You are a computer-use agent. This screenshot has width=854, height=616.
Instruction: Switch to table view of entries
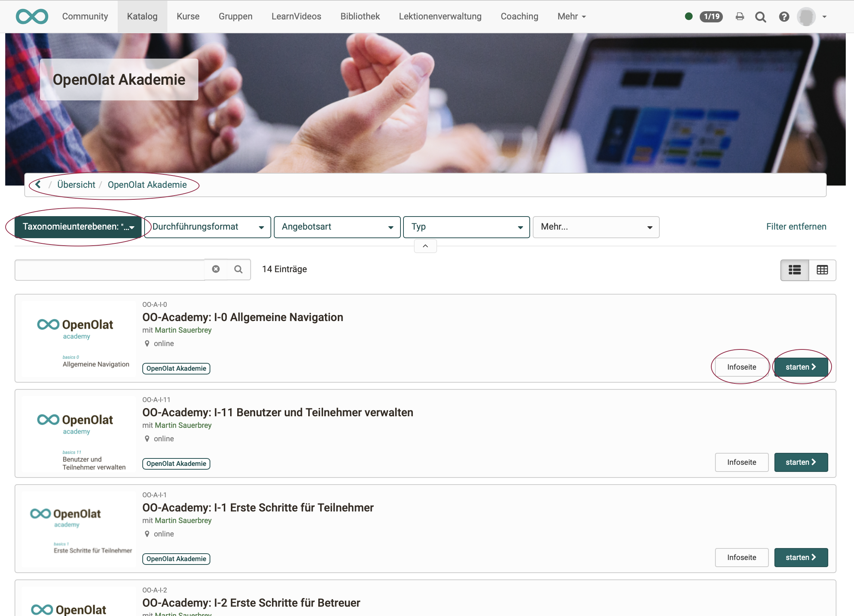[822, 270]
